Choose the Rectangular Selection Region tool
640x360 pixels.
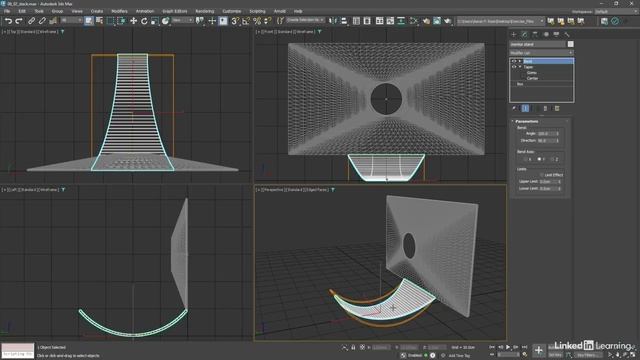[x=111, y=21]
